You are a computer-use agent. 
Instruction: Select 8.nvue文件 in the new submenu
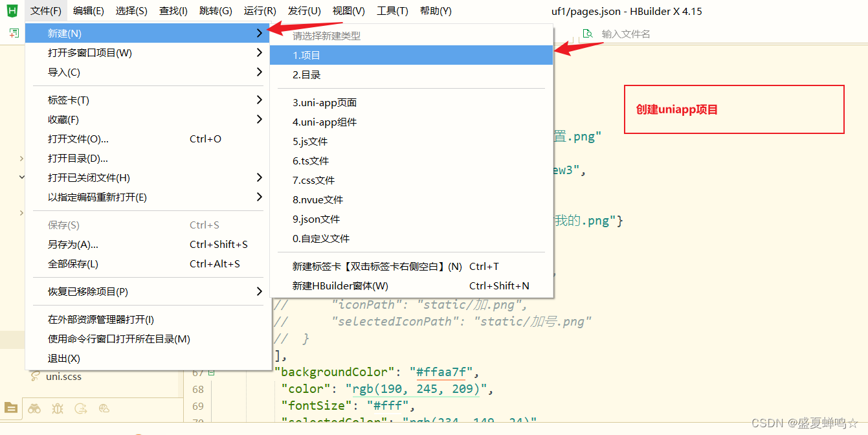411,199
